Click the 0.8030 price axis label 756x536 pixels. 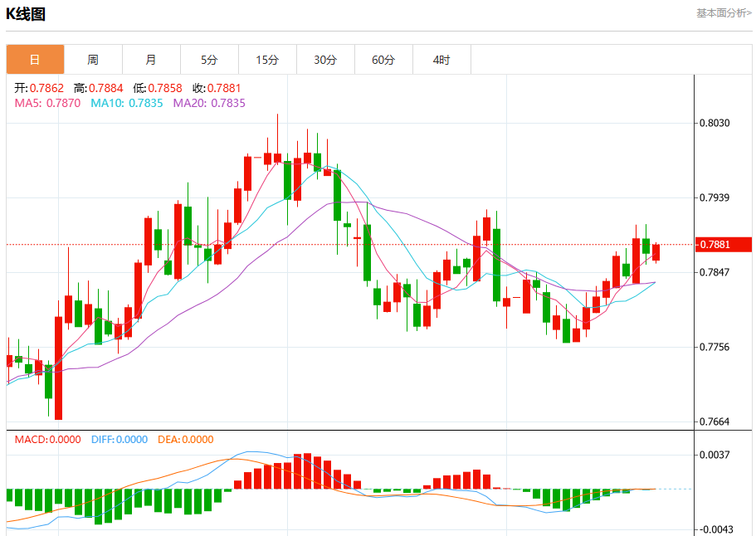(715, 123)
